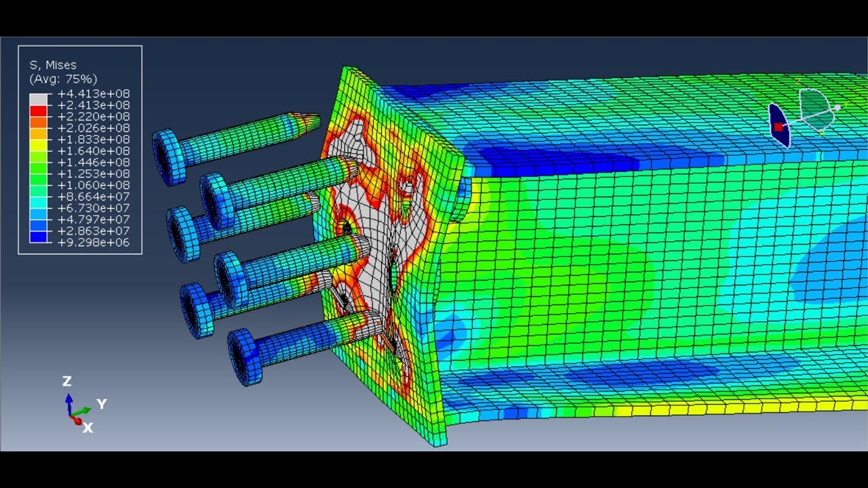Click the legend value +2.026e+08
This screenshot has width=868, height=488.
coord(94,128)
